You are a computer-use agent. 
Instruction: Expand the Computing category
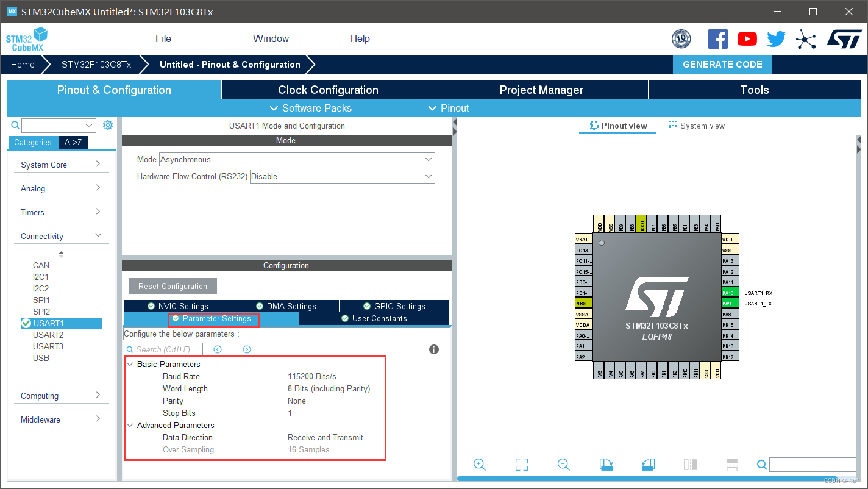(61, 396)
